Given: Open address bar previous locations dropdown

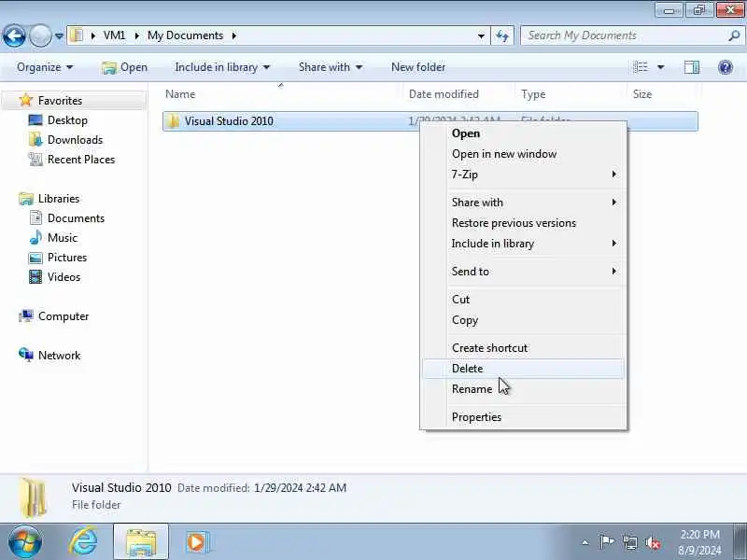Looking at the screenshot, I should point(481,36).
